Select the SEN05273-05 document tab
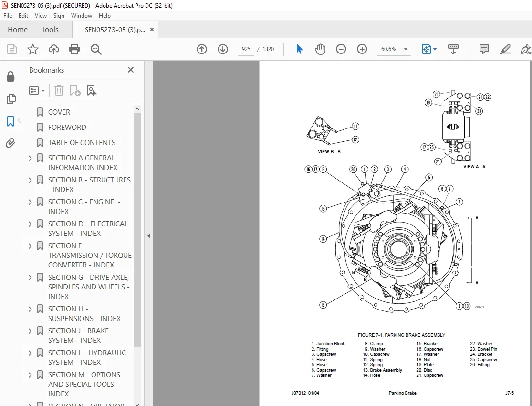The width and height of the screenshot is (532, 406). (115, 30)
